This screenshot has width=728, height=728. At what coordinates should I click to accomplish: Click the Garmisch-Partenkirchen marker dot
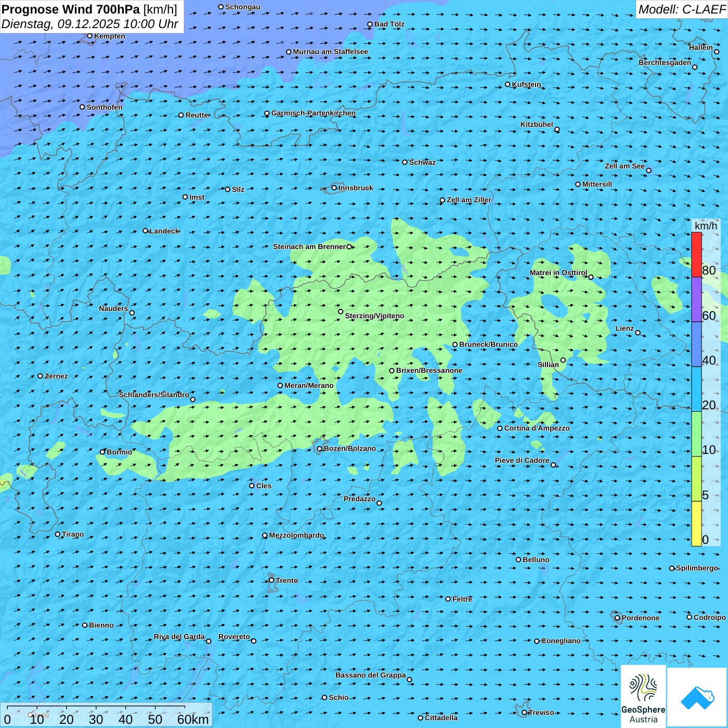point(267,113)
